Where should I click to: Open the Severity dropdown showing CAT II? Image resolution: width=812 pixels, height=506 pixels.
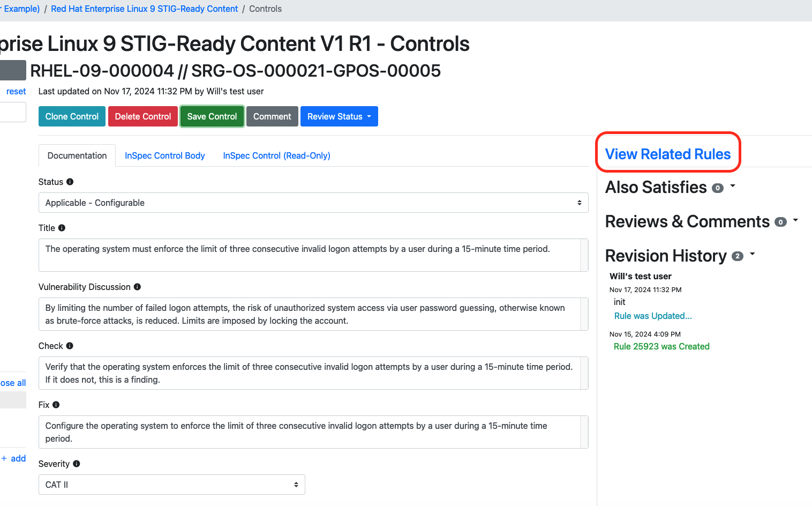point(171,485)
